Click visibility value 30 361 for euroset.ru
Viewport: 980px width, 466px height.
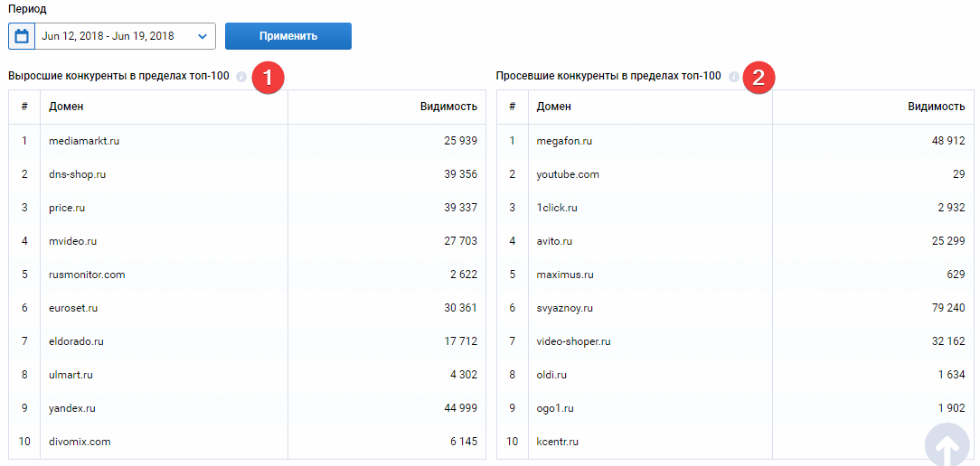pyautogui.click(x=461, y=308)
